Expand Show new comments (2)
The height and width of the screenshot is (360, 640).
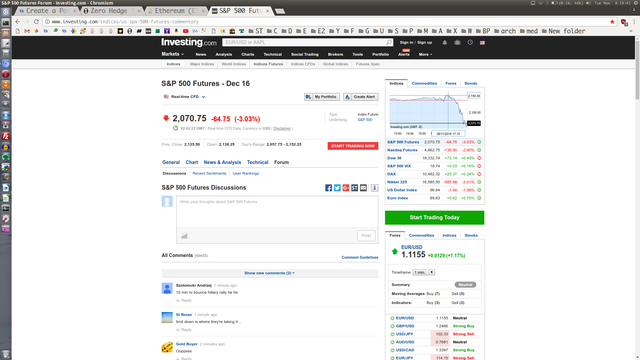269,273
